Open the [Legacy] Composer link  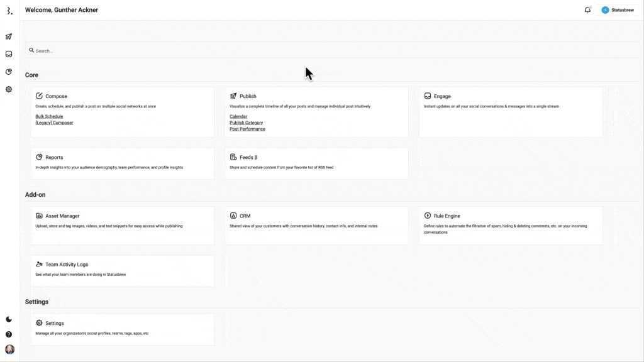pyautogui.click(x=54, y=123)
